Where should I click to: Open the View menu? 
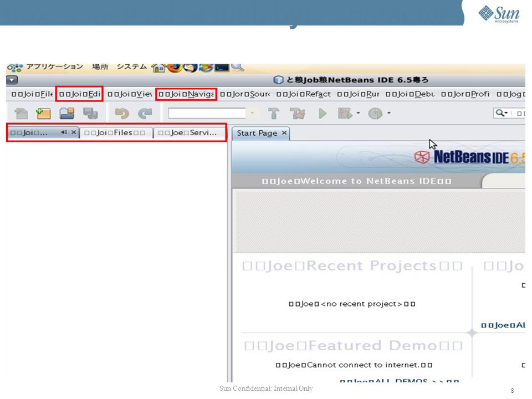(x=130, y=94)
